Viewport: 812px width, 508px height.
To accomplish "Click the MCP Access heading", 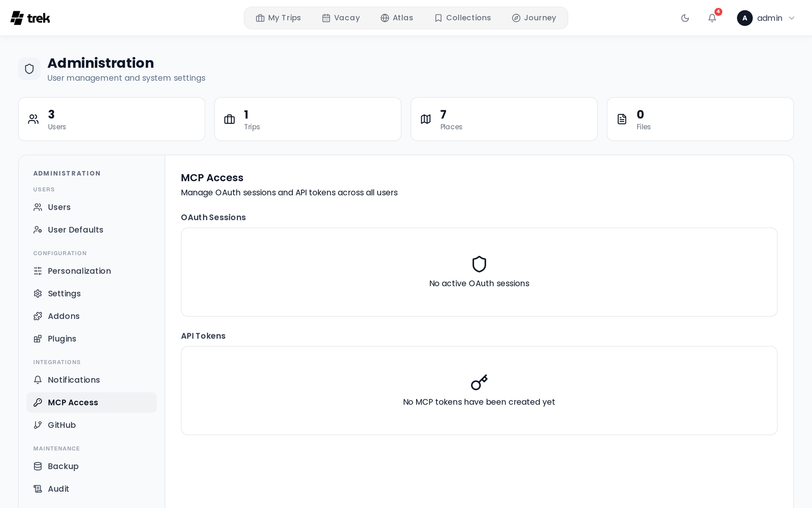I will click(x=212, y=178).
